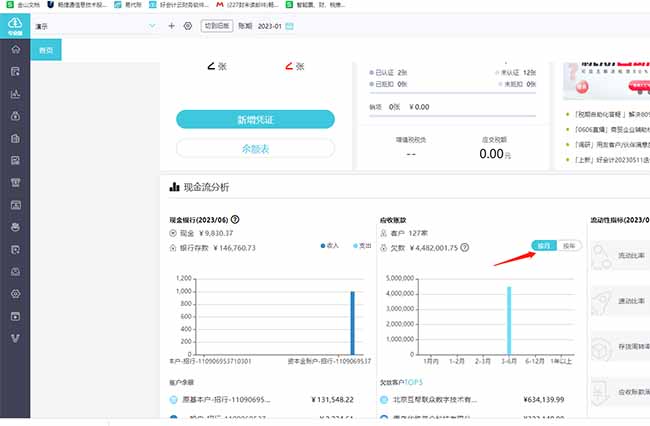Image resolution: width=650 pixels, height=426 pixels.
Task: Open the voucher document icon below home
Action: coord(15,71)
